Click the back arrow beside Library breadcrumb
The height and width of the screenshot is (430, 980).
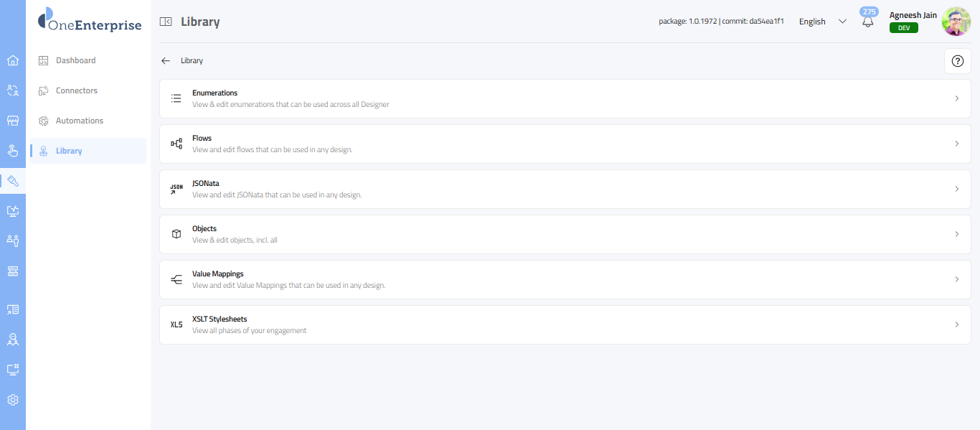pos(166,61)
